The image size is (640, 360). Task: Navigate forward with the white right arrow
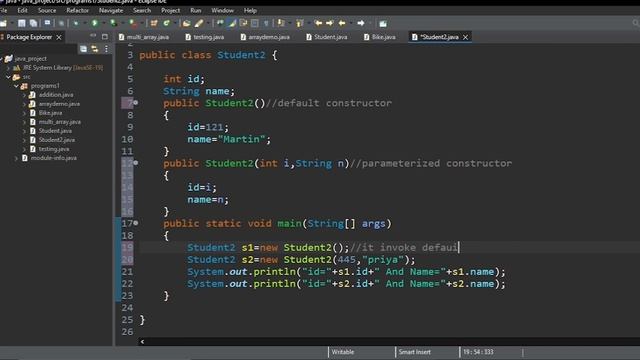pos(361,23)
